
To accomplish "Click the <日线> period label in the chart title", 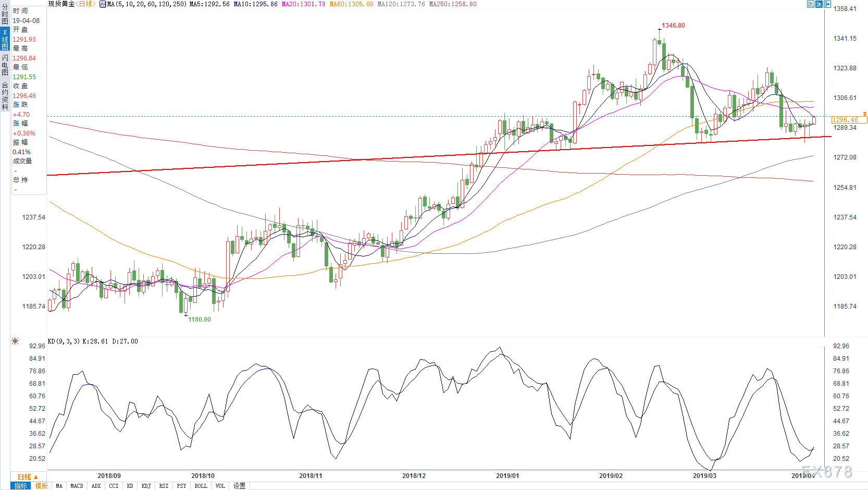I will 85,4.
